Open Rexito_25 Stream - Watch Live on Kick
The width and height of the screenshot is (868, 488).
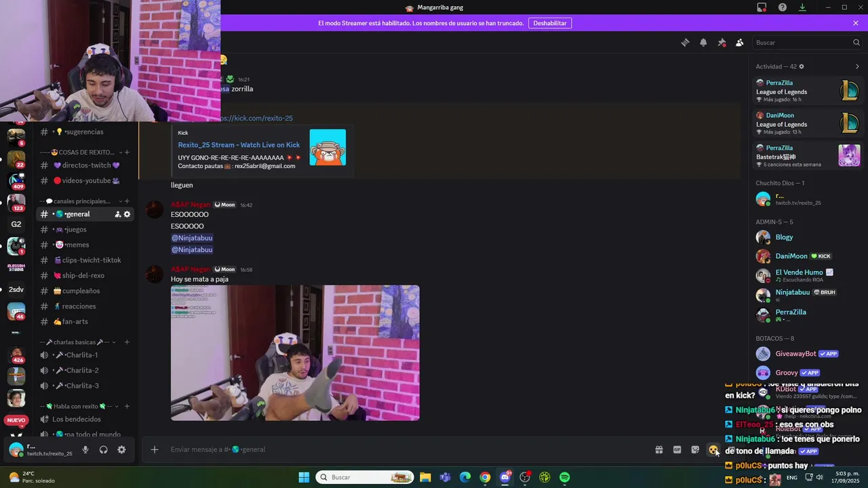point(239,145)
